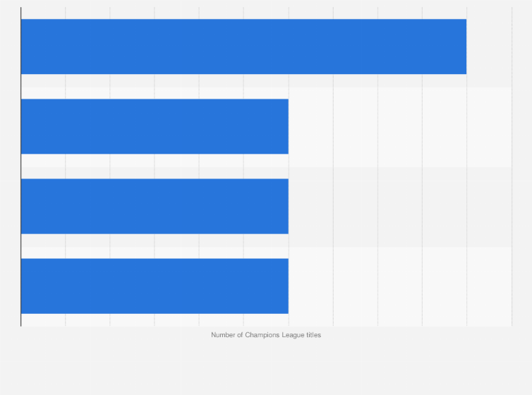Click the dark vertical axis line

point(21,166)
